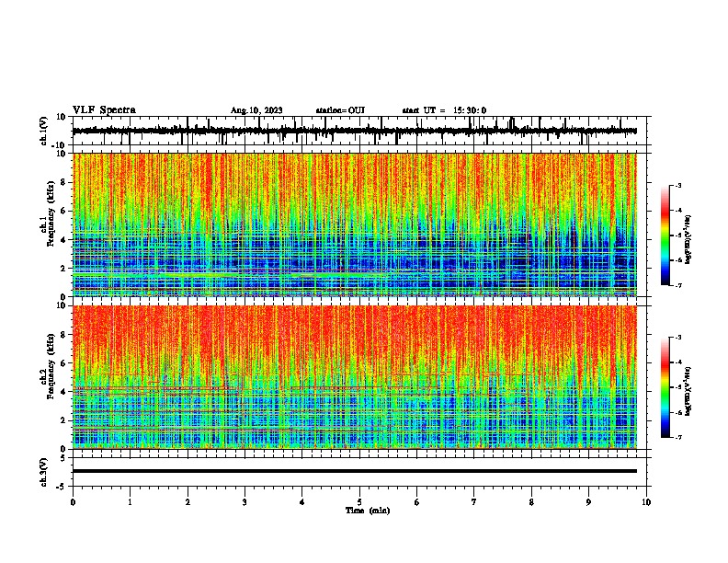Click the "-5" tick on ch.3(V) axis
Image resolution: width=728 pixels, height=563 pixels.
tap(62, 487)
